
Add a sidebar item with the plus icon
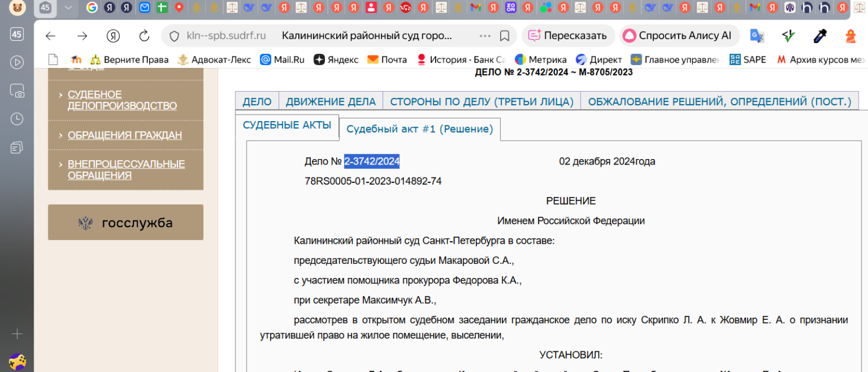(17, 334)
